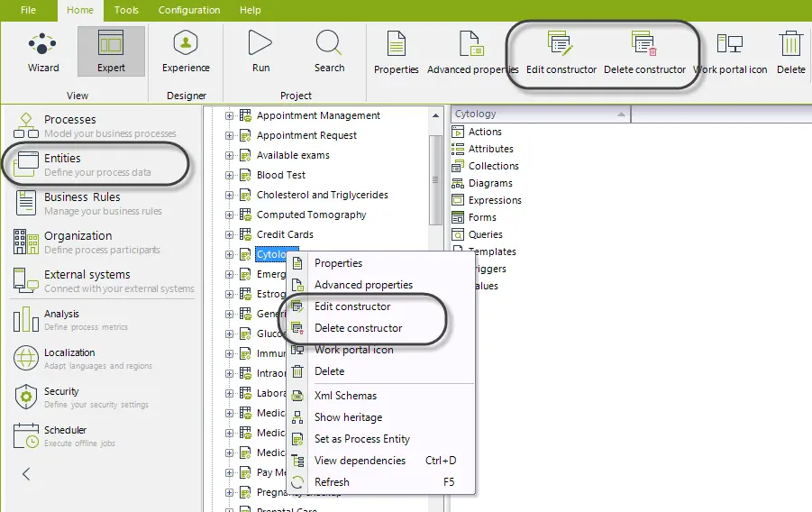Click the entity tree scroll-up arrow
Image resolution: width=812 pixels, height=512 pixels.
tap(435, 115)
